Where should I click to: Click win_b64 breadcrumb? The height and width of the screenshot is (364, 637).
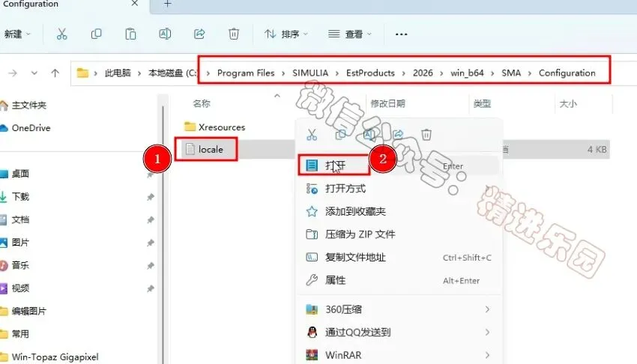tap(467, 73)
